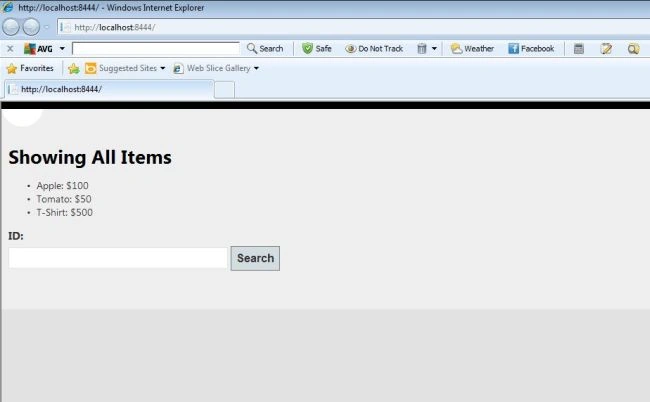Open the Favorites star button
Image resolution: width=650 pixels, height=402 pixels.
click(30, 68)
